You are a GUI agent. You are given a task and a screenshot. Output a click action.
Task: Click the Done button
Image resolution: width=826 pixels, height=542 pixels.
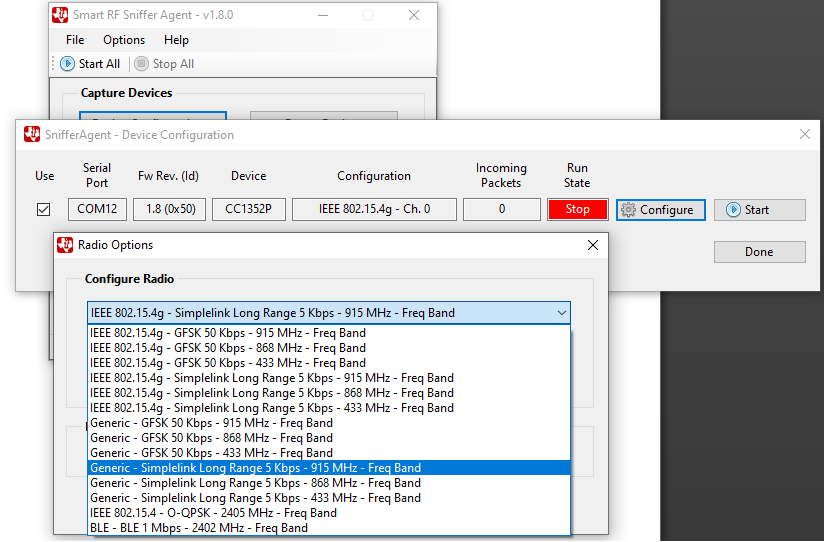tap(760, 252)
